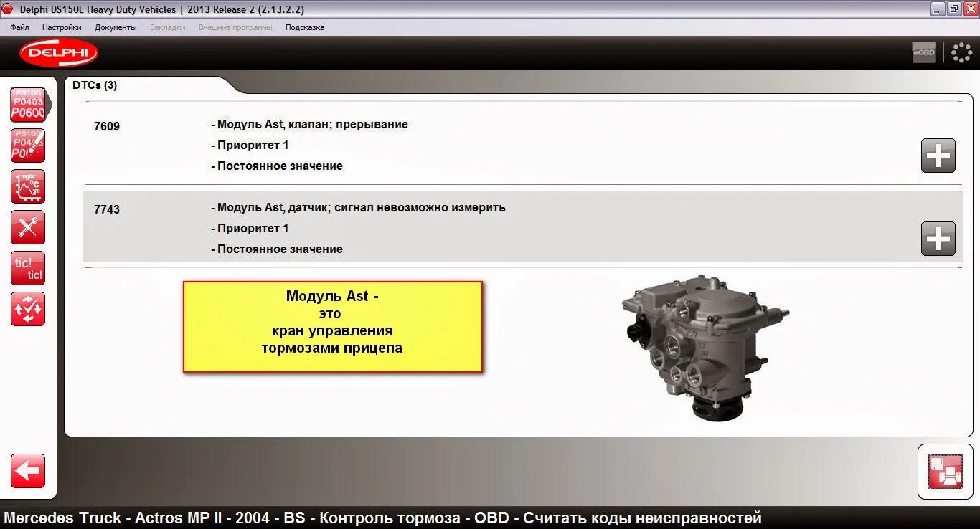Open the Закладки menu

pos(168,27)
